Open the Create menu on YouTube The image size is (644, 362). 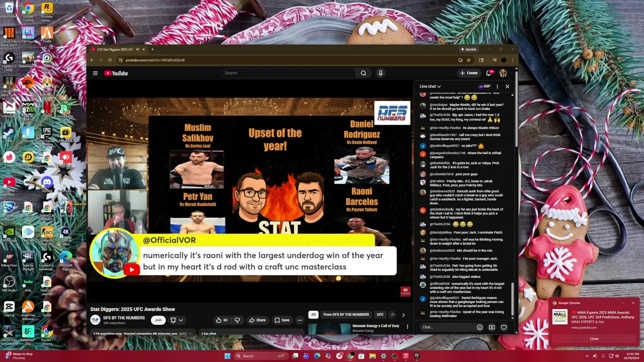(469, 73)
